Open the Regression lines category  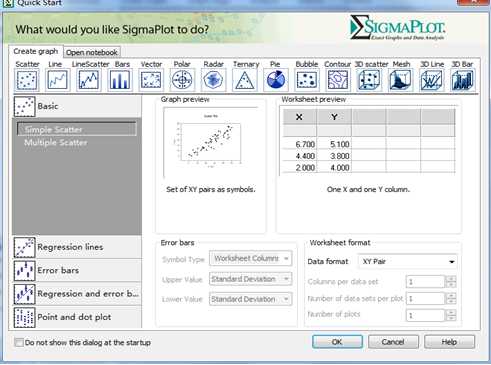pos(77,247)
